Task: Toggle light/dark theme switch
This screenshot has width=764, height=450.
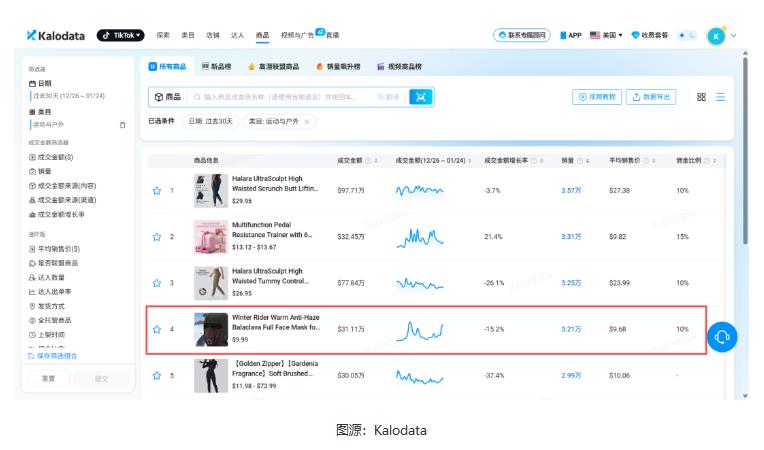Action: (688, 35)
